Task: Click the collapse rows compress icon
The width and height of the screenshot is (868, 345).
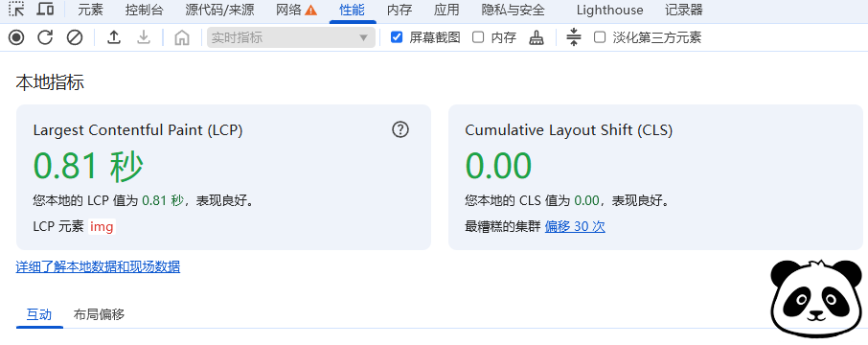Action: pos(574,37)
